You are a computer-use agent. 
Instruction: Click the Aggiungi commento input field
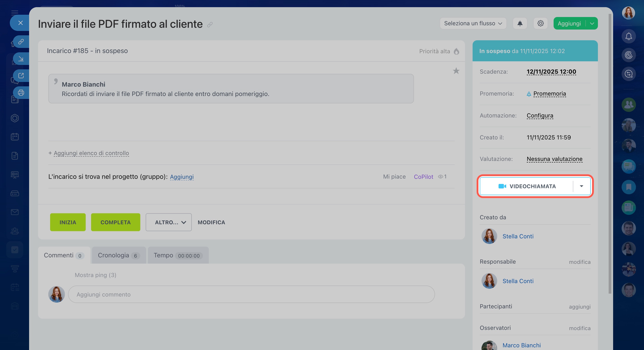pyautogui.click(x=251, y=295)
